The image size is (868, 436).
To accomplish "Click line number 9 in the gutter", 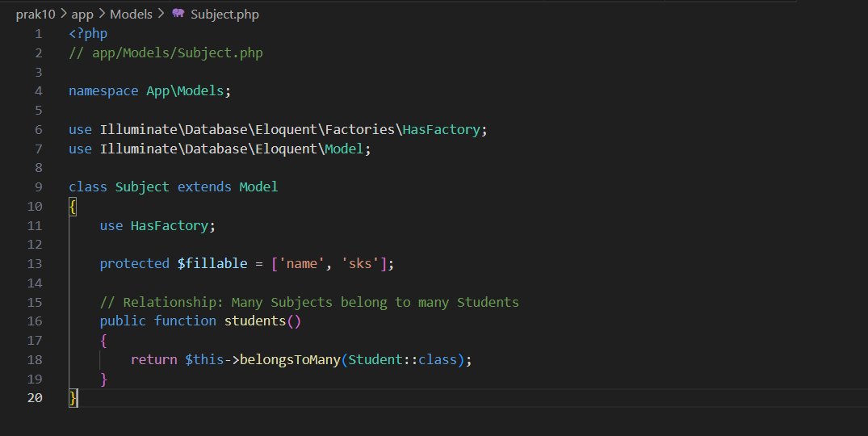I will 38,187.
